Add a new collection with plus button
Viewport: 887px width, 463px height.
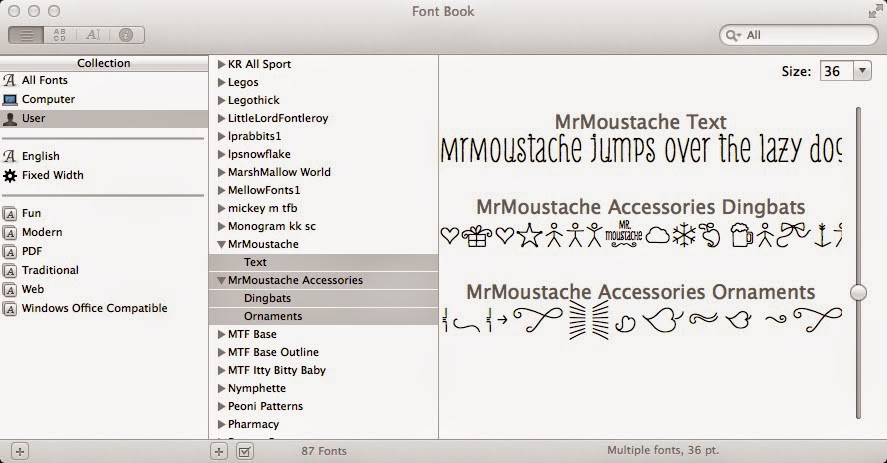[x=20, y=451]
